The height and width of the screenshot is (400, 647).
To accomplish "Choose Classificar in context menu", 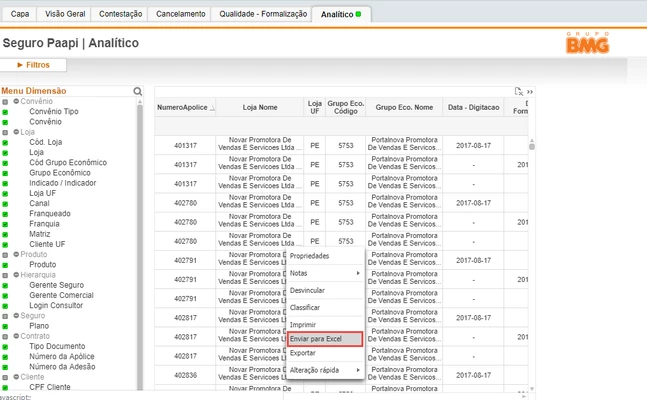I will coord(325,308).
